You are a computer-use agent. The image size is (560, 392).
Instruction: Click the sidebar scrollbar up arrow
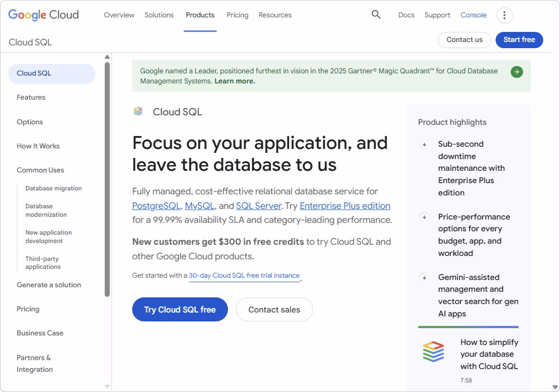click(107, 57)
